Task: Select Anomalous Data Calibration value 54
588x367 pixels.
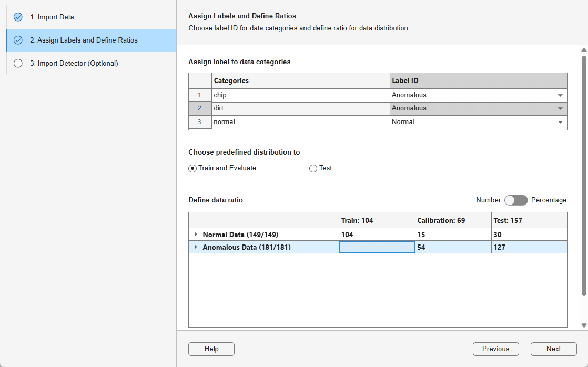Action: (x=453, y=247)
